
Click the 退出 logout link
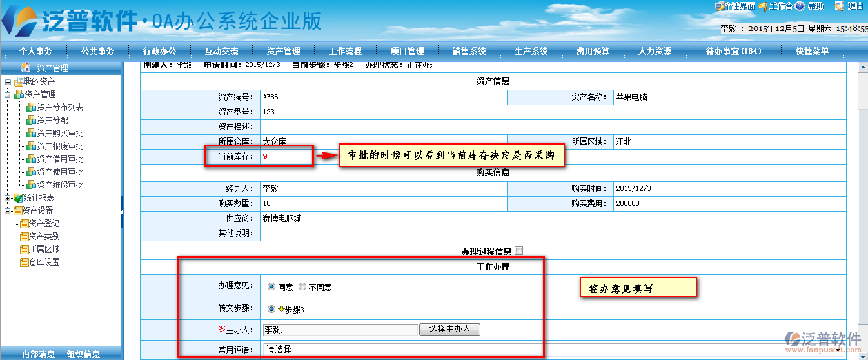(x=856, y=6)
